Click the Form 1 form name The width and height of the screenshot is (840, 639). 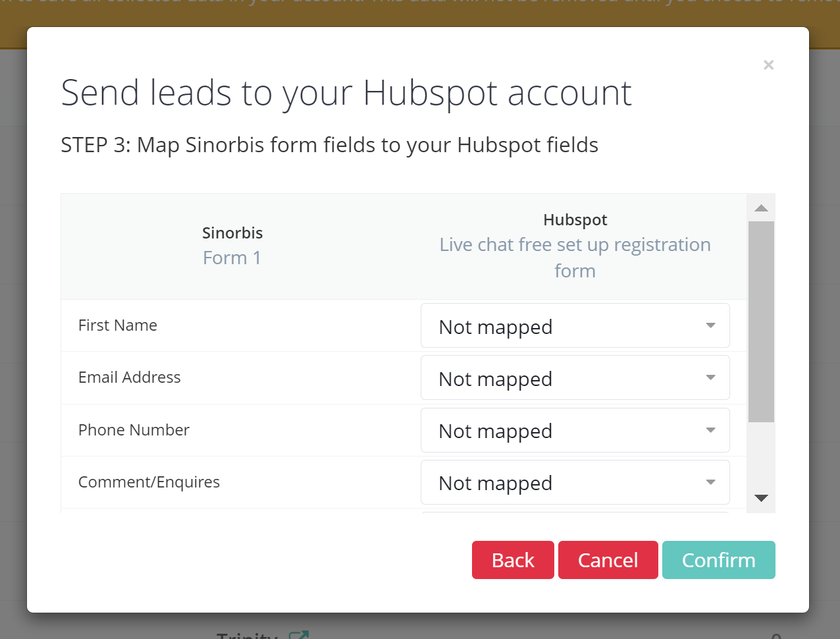pos(232,258)
